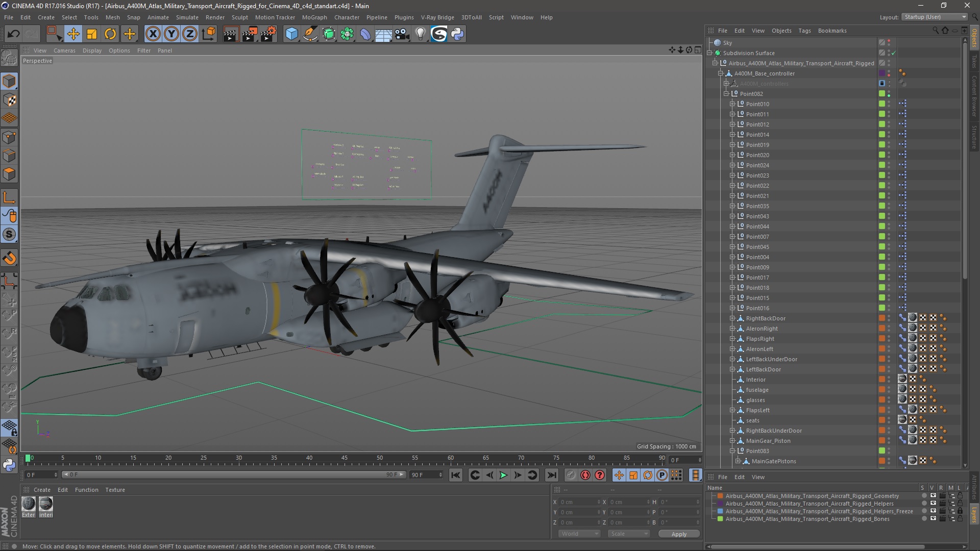
Task: Add a Cube primitive object
Action: (x=291, y=34)
